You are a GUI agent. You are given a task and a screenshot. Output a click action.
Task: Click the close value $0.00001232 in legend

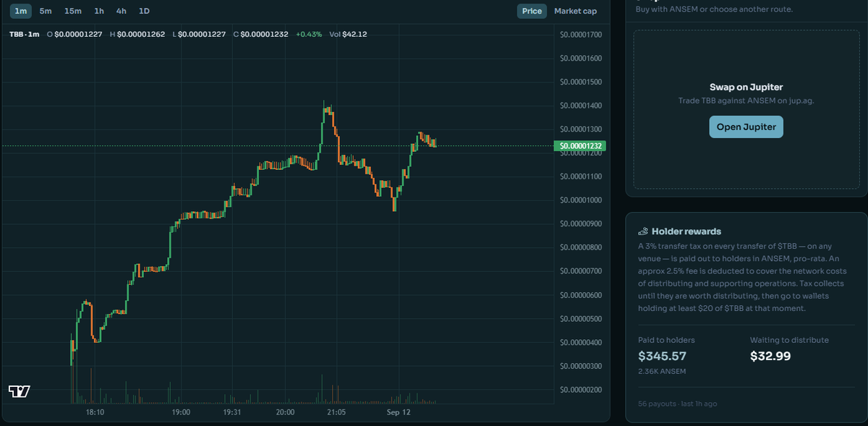[x=265, y=34]
